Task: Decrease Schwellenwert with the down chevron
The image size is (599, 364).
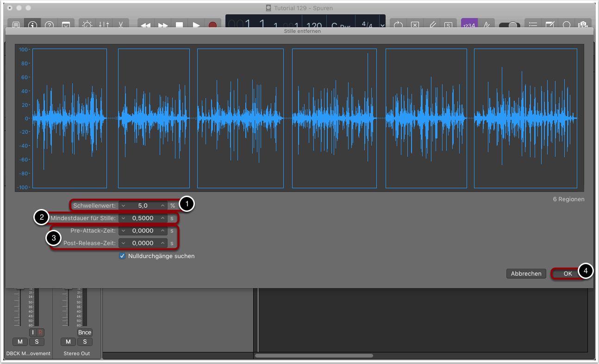Action: [124, 205]
